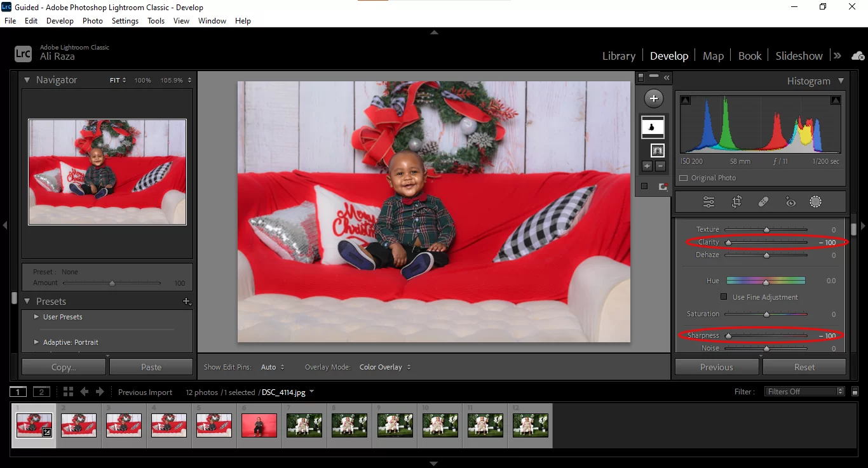
Task: Click the Reset button
Action: (804, 367)
